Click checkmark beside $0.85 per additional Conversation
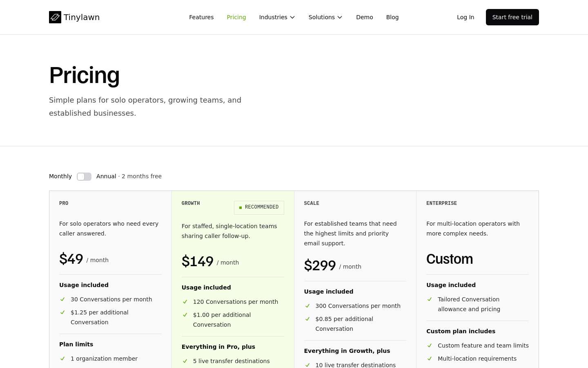Image resolution: width=588 pixels, height=368 pixels. pos(307,319)
